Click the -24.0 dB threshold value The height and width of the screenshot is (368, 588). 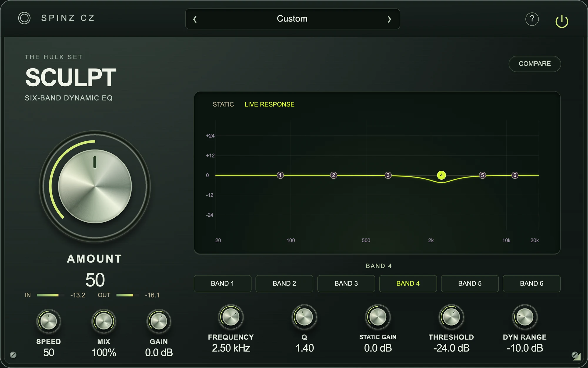tap(451, 348)
